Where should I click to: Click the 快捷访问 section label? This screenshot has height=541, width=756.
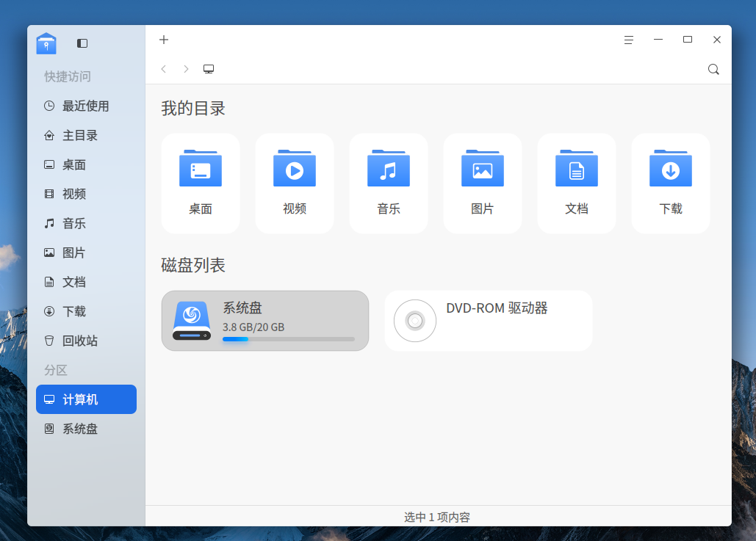[68, 76]
